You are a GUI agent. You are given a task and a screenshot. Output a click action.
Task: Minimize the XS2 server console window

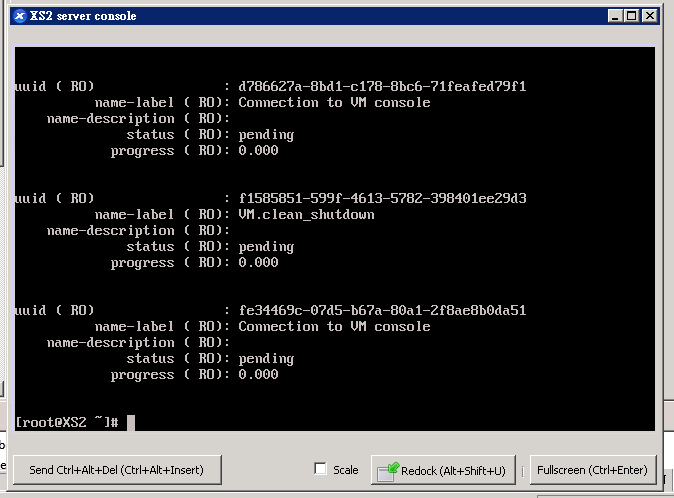[x=615, y=16]
